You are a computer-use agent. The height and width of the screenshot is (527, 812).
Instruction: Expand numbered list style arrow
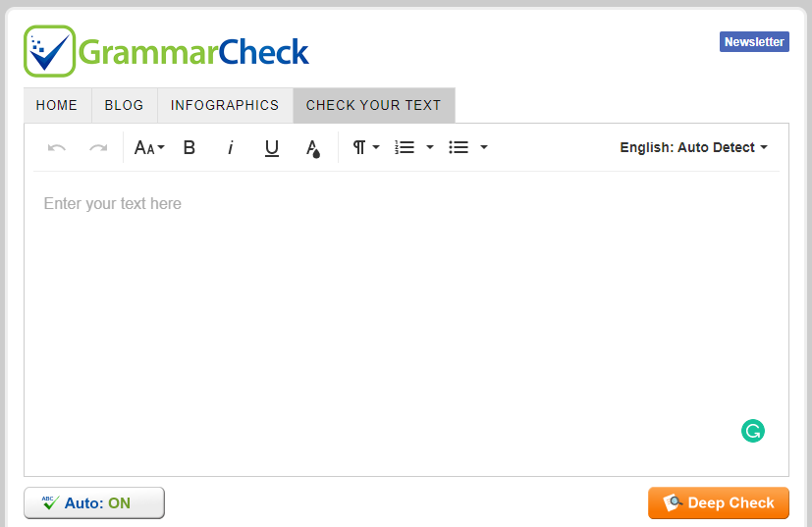click(x=430, y=147)
